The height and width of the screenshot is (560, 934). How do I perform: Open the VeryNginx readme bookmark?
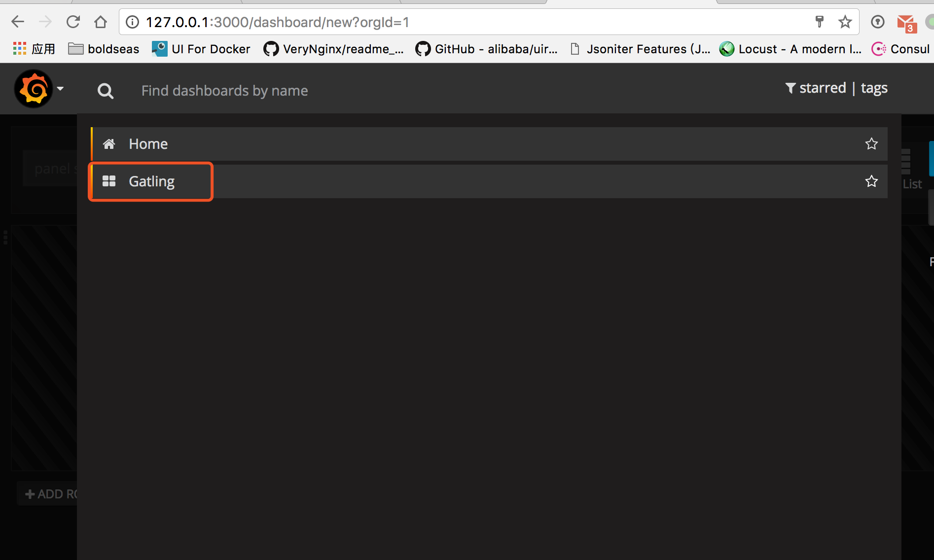coord(333,49)
